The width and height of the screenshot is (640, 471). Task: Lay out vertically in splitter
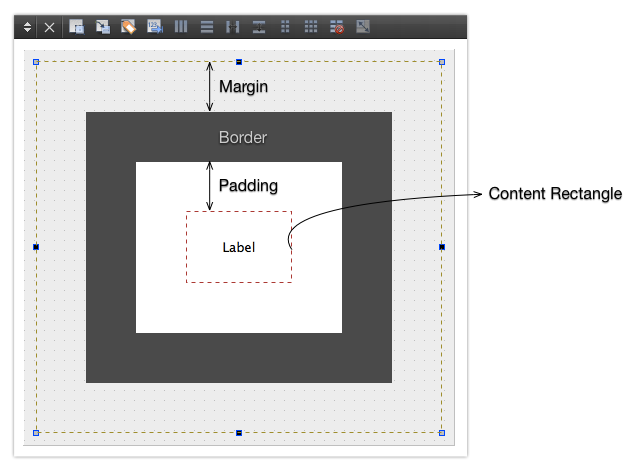coord(259,27)
